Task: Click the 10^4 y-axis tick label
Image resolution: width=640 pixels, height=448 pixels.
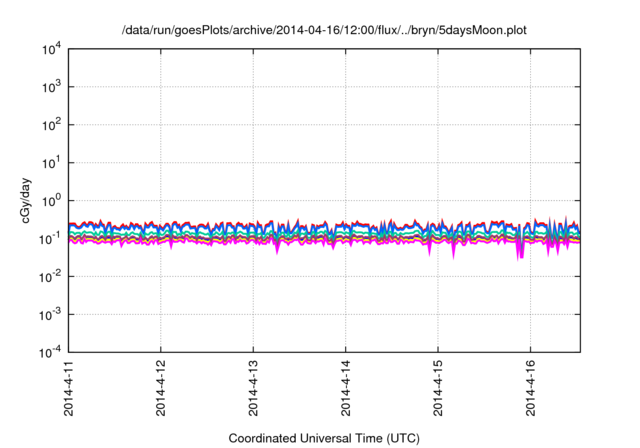Action: click(x=49, y=50)
